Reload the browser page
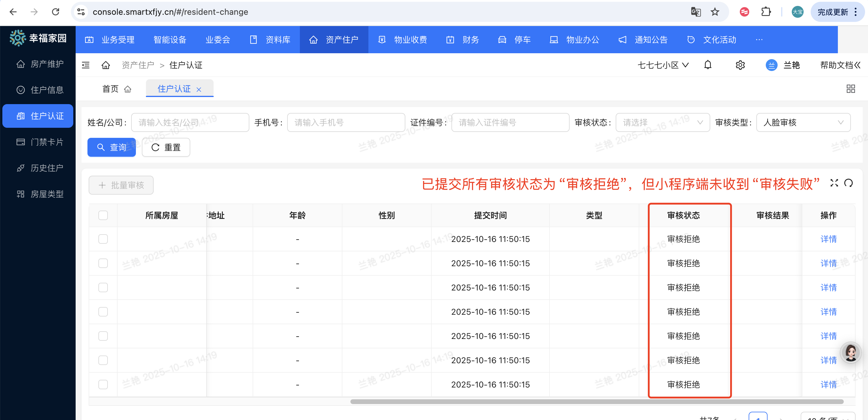Screen dimensions: 868x420 pos(56,12)
